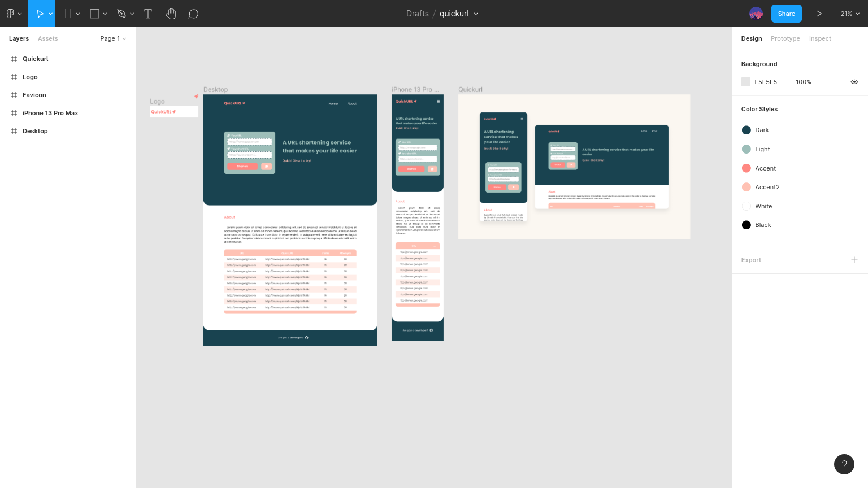
Task: Click the Share button
Action: 787,14
